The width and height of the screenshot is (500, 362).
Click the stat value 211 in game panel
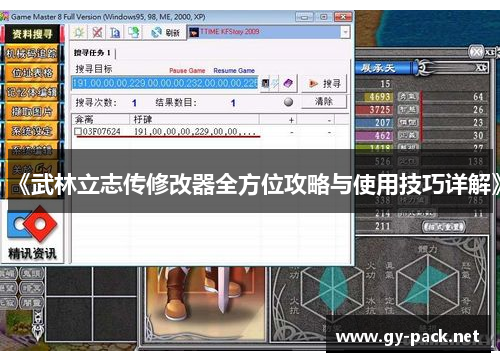[x=382, y=226]
